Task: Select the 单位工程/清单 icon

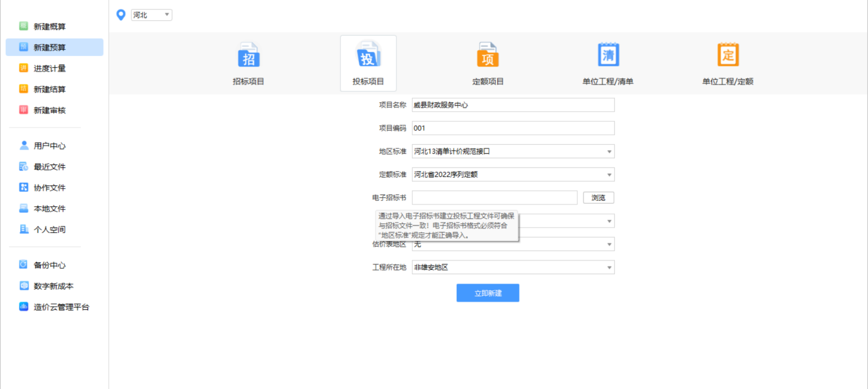Action: pos(608,55)
